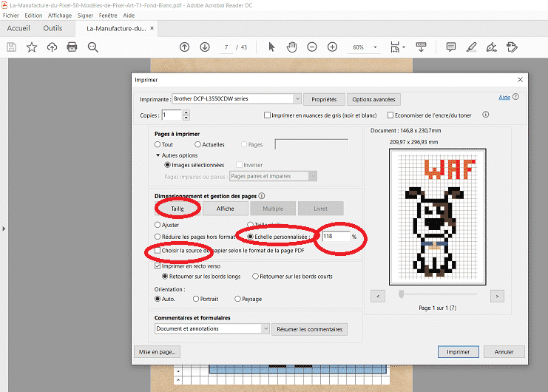Open Mise en page settings

[157, 352]
